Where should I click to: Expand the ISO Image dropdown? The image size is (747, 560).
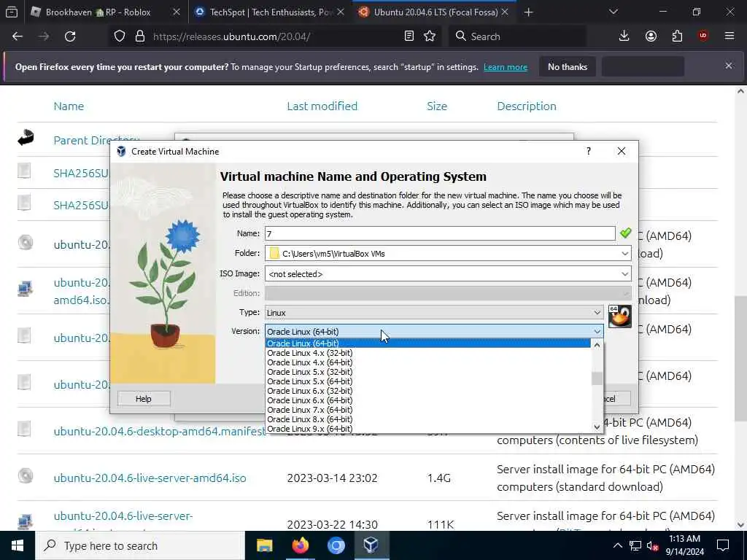[624, 274]
